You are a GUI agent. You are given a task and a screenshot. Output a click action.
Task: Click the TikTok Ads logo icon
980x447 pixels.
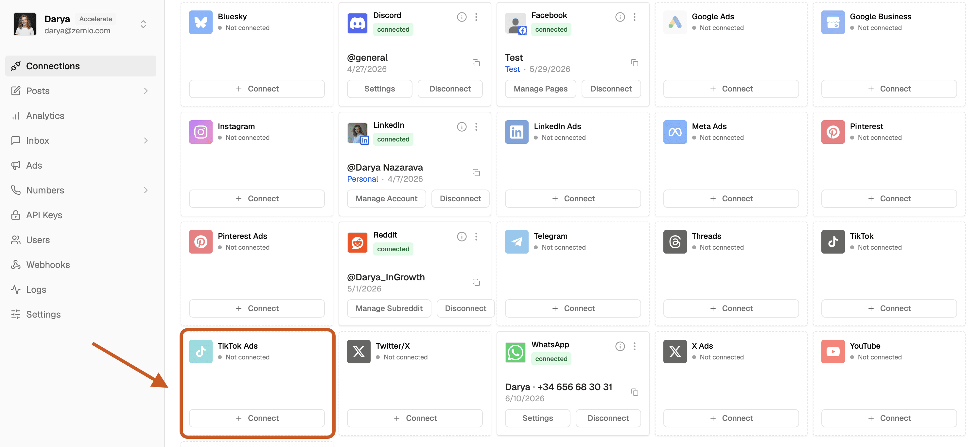pyautogui.click(x=201, y=352)
